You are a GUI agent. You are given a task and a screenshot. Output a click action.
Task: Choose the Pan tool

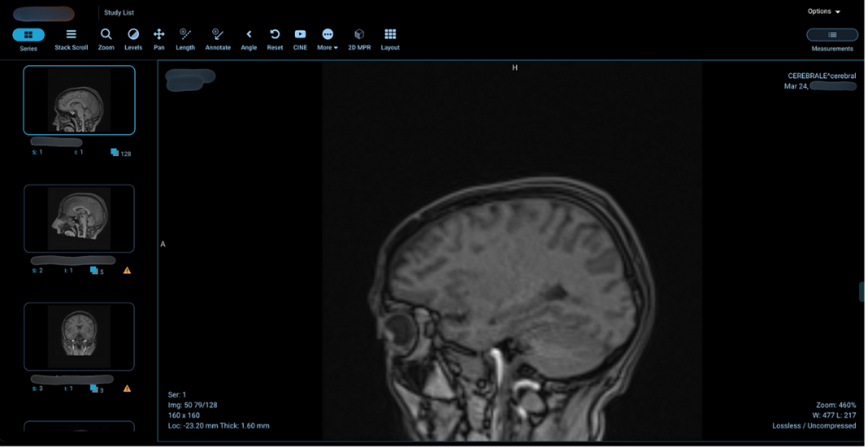point(159,39)
